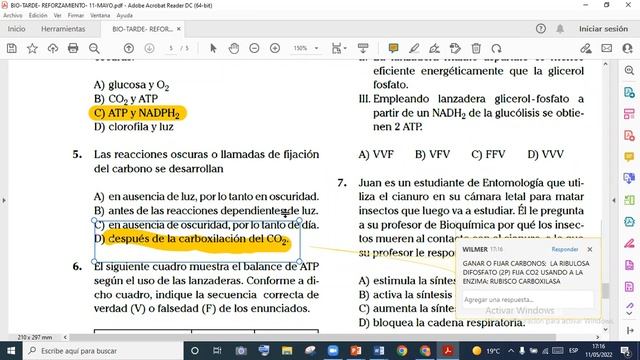This screenshot has height=360, width=640.
Task: Open the Edición menu
Action: click(x=38, y=16)
